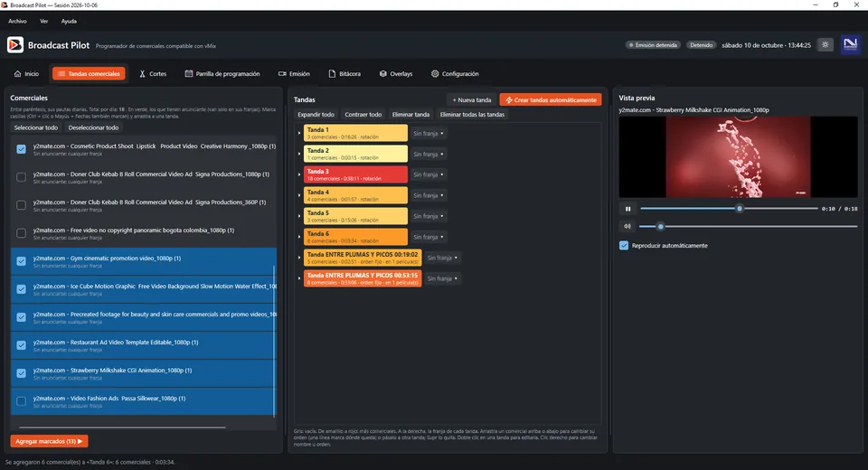Image resolution: width=868 pixels, height=470 pixels.
Task: Open the Bitácora tab
Action: click(344, 73)
